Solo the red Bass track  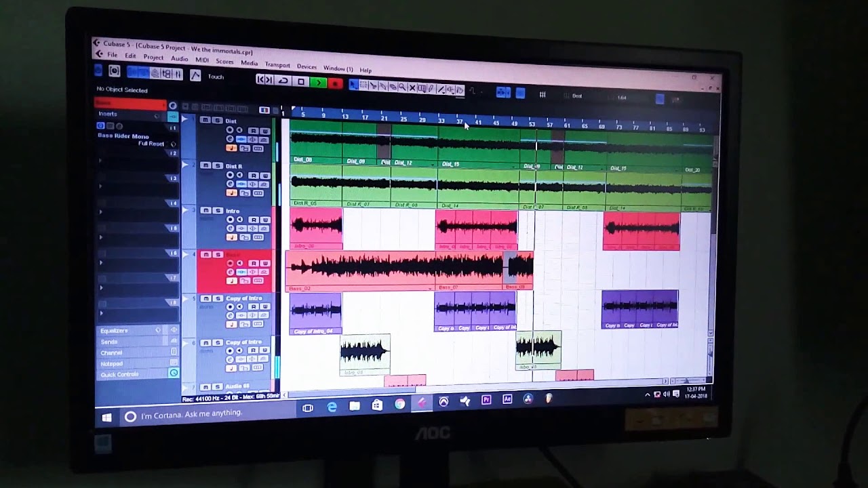[217, 254]
